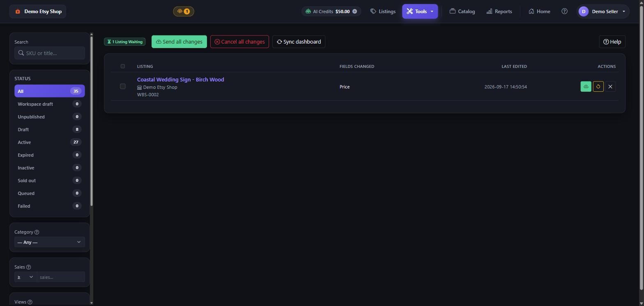The image size is (644, 306).
Task: Open the Listings nav item
Action: pos(383,12)
